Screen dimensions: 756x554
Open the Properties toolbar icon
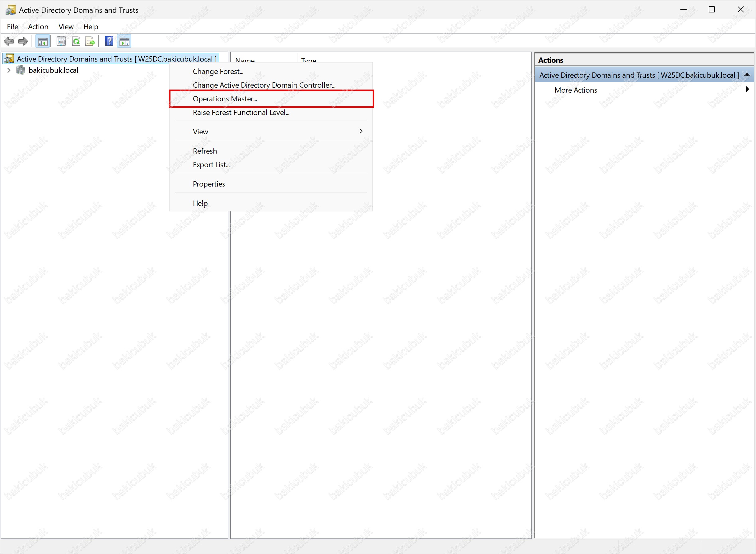[x=61, y=42]
